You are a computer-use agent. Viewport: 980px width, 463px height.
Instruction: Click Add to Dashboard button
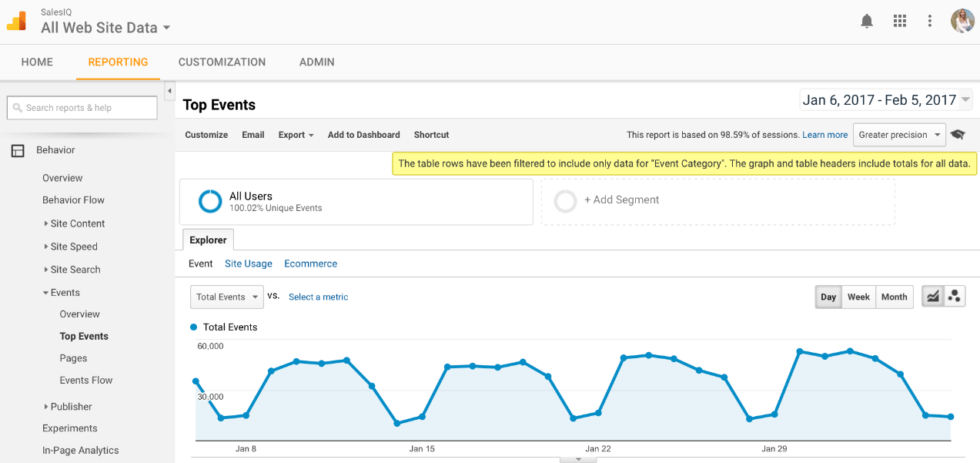coord(363,135)
